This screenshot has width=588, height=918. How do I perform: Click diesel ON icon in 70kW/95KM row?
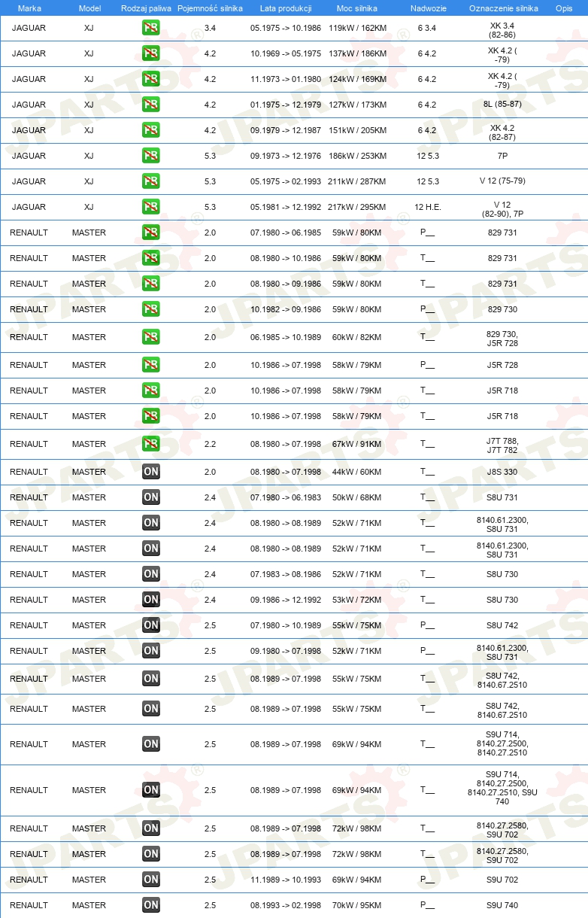point(151,905)
